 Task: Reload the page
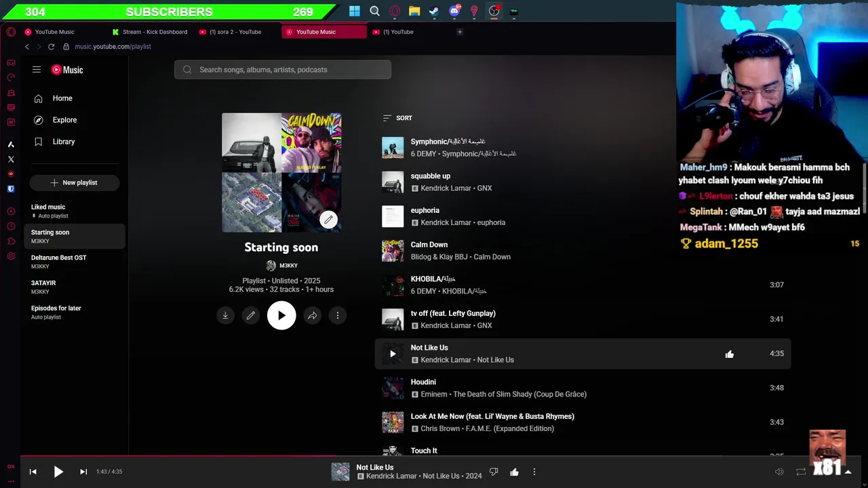[x=51, y=47]
